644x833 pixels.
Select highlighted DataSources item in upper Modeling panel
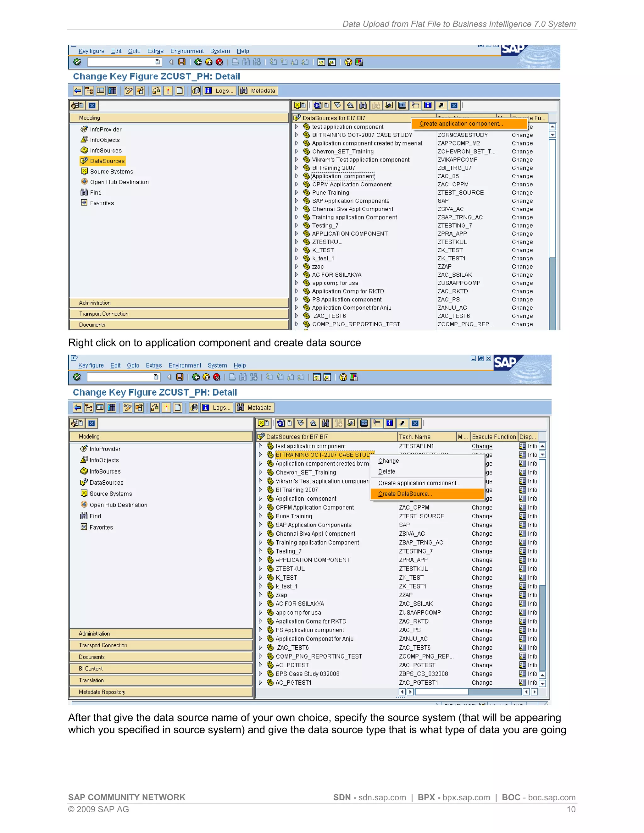tap(103, 161)
